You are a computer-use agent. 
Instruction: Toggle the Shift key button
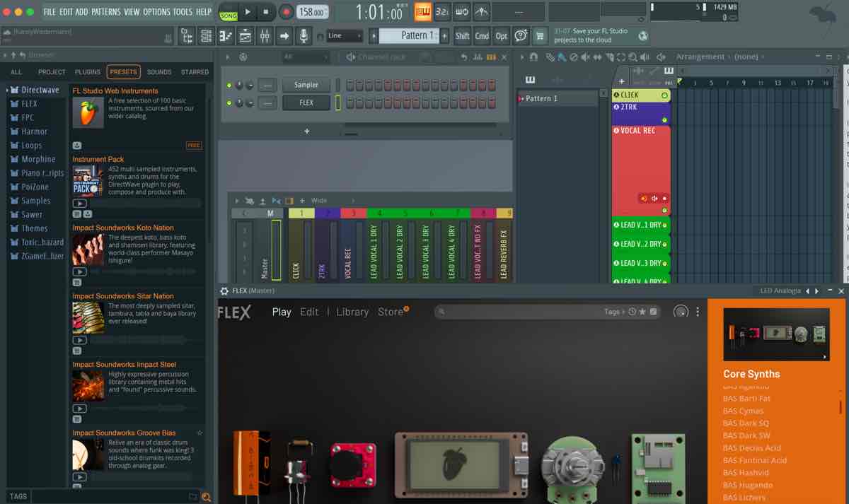pos(462,35)
